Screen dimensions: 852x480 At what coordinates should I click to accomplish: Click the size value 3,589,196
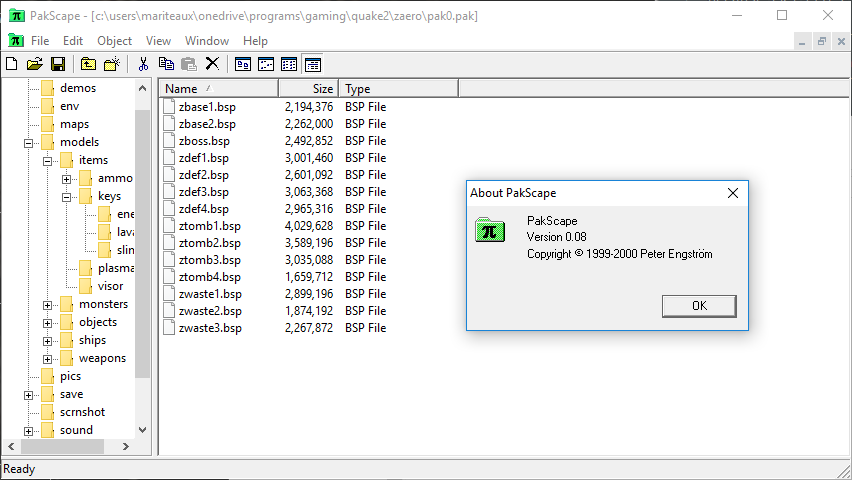[309, 242]
